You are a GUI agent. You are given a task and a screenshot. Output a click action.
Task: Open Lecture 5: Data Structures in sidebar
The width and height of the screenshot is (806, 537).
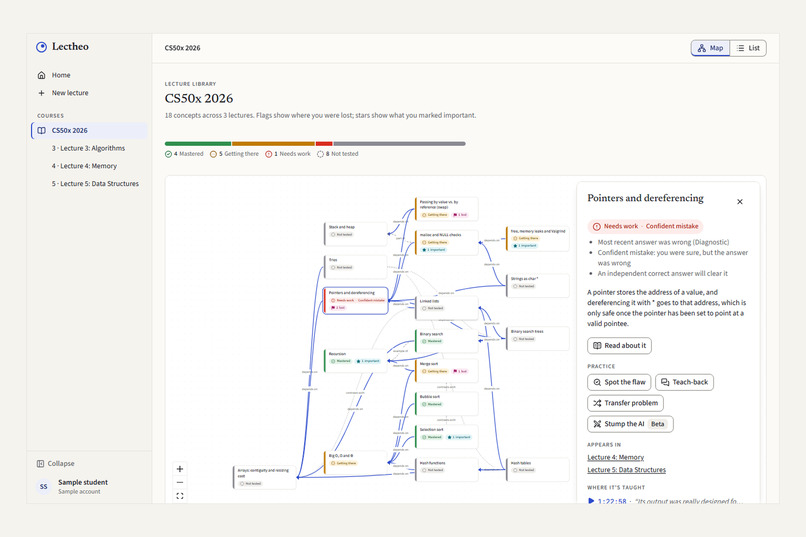pyautogui.click(x=95, y=183)
